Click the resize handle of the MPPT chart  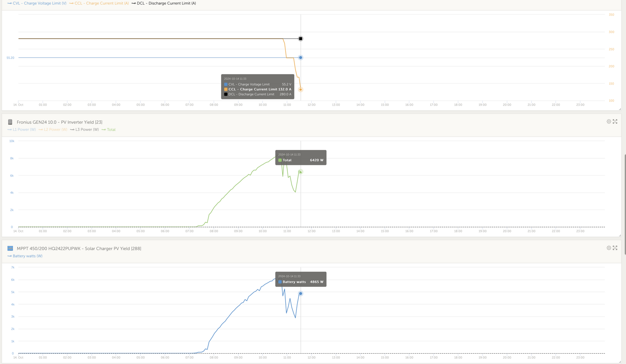pyautogui.click(x=620, y=362)
